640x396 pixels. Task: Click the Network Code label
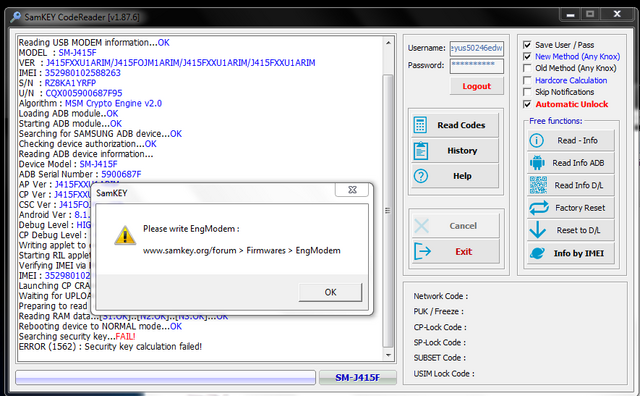(x=440, y=296)
